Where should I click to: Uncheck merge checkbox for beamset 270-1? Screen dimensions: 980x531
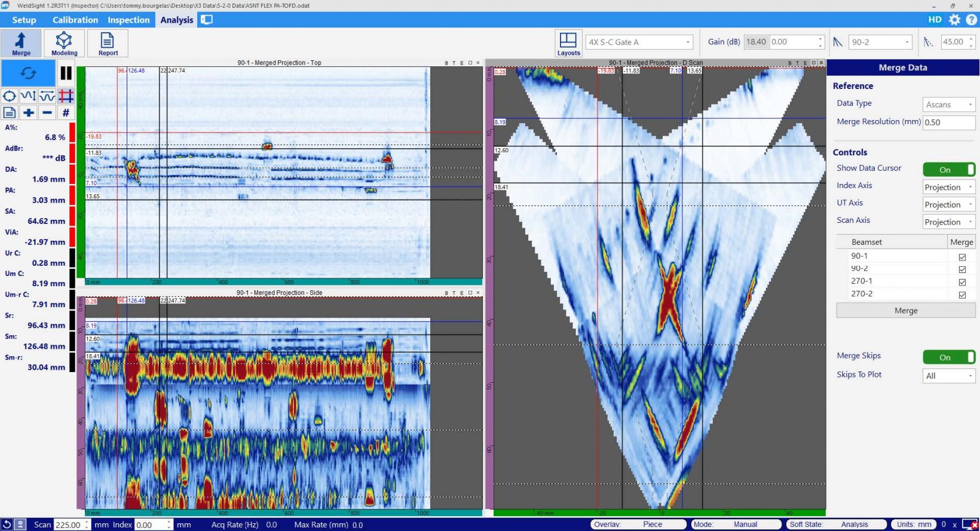pyautogui.click(x=962, y=282)
